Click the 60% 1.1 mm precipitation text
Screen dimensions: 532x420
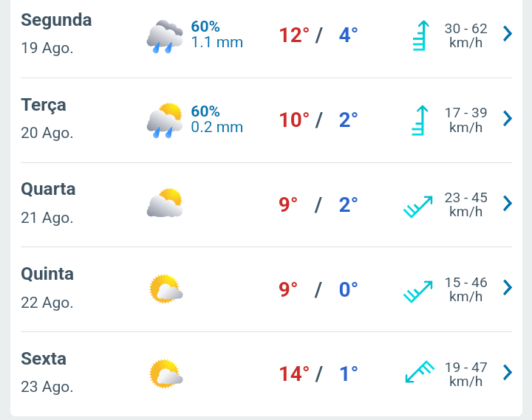pos(216,35)
